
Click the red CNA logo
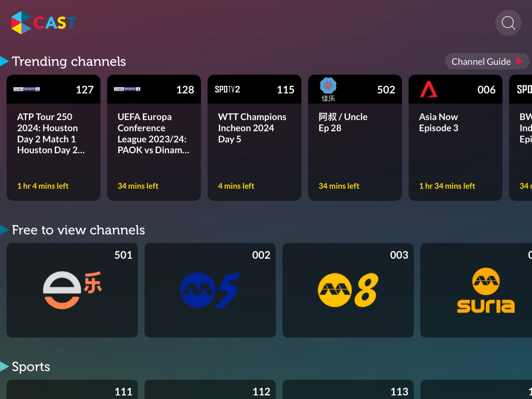pos(429,89)
